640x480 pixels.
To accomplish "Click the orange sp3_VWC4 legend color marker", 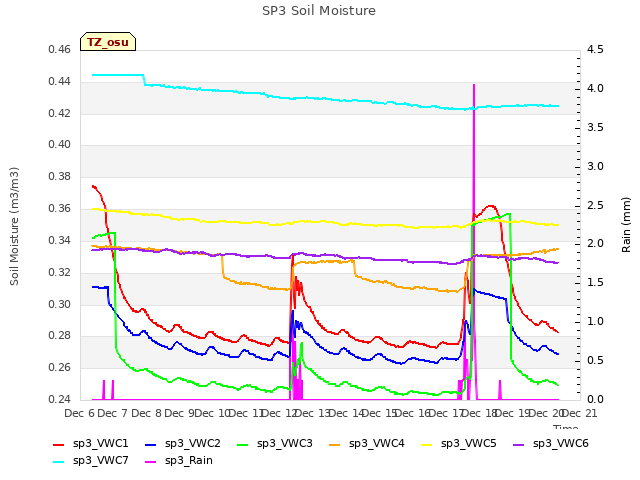I will pos(335,444).
